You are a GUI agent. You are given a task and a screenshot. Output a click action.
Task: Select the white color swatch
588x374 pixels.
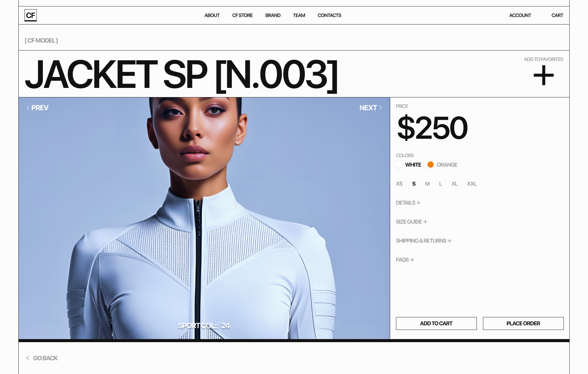pos(399,164)
